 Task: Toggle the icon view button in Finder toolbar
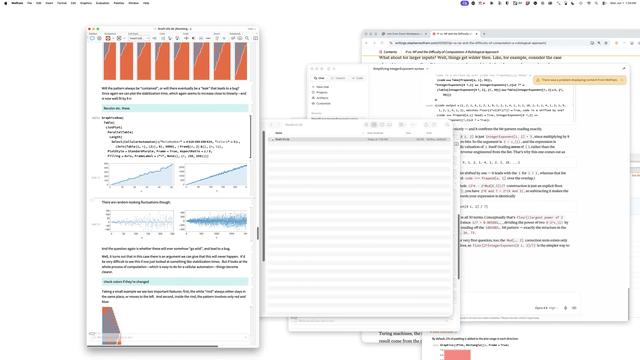pos(367,125)
